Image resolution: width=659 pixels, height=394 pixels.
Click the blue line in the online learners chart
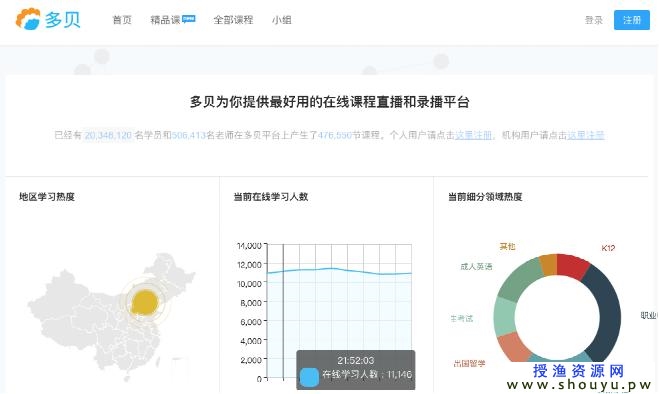pos(340,271)
